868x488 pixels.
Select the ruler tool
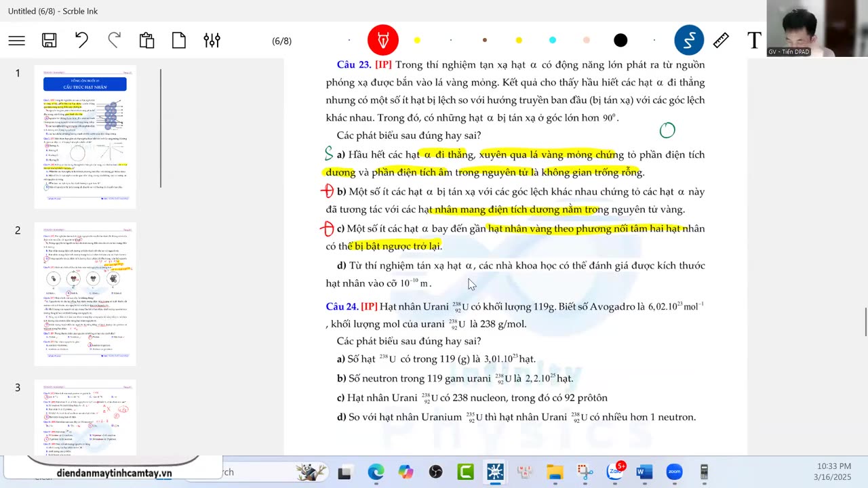coord(721,41)
